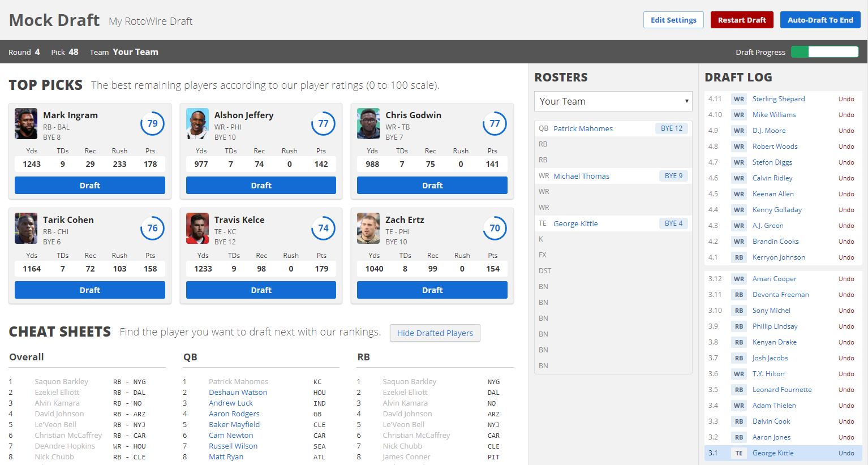Click the BYE 9 badge for Thomas

(x=673, y=176)
